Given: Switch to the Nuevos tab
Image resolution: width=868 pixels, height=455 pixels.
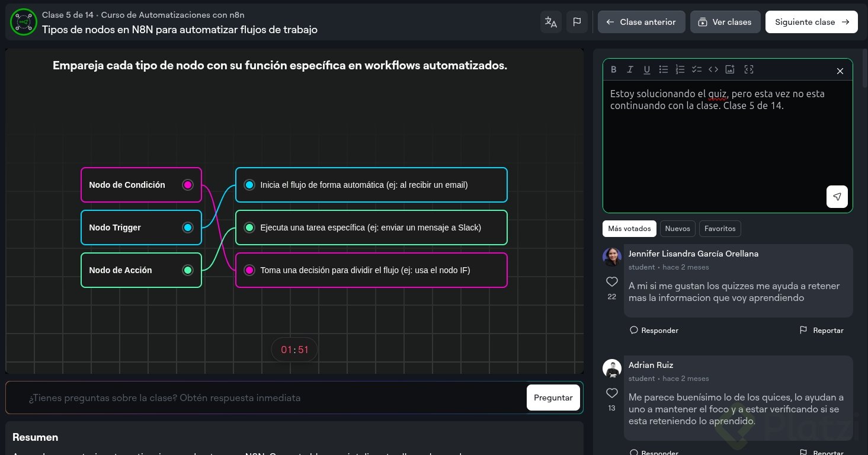Looking at the screenshot, I should pos(678,229).
